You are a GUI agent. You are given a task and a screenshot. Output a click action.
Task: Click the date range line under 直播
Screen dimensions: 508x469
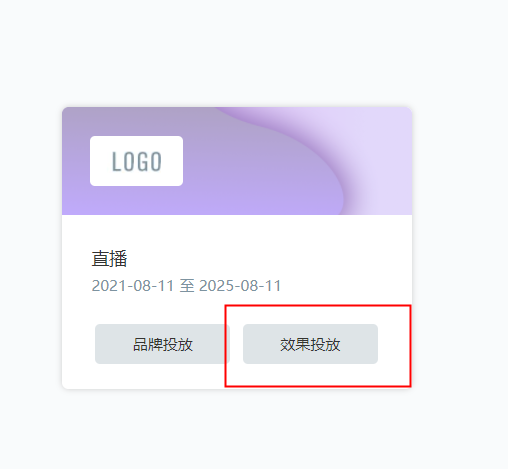pyautogui.click(x=186, y=286)
